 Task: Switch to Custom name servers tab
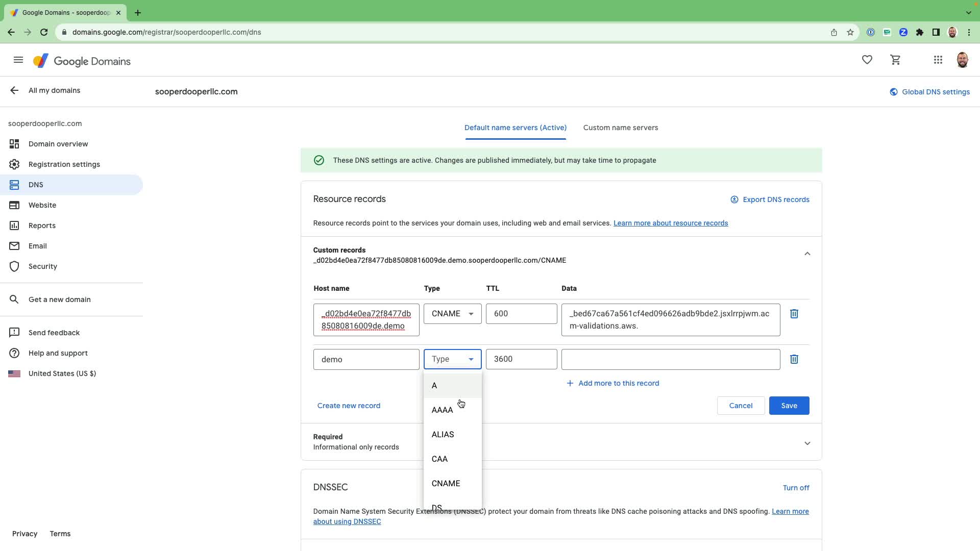[620, 128]
